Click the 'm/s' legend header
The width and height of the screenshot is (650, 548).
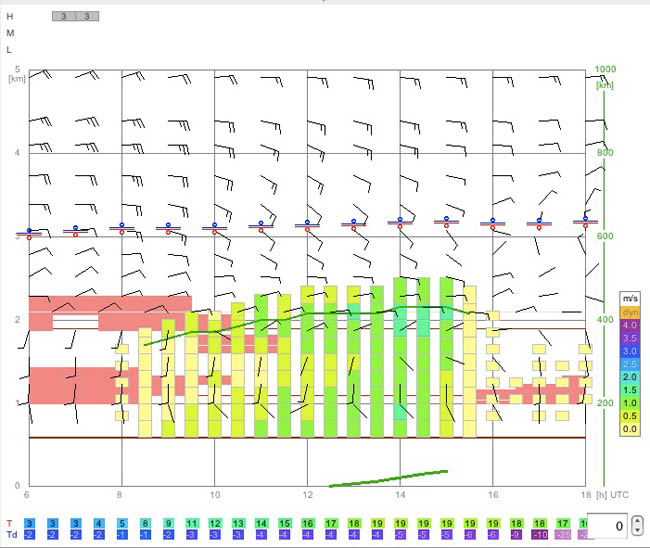pyautogui.click(x=630, y=298)
